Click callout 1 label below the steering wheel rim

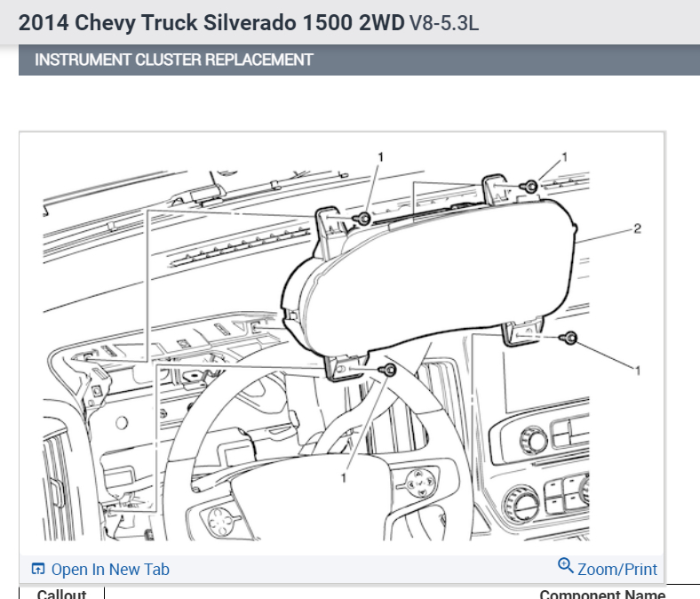[x=344, y=478]
